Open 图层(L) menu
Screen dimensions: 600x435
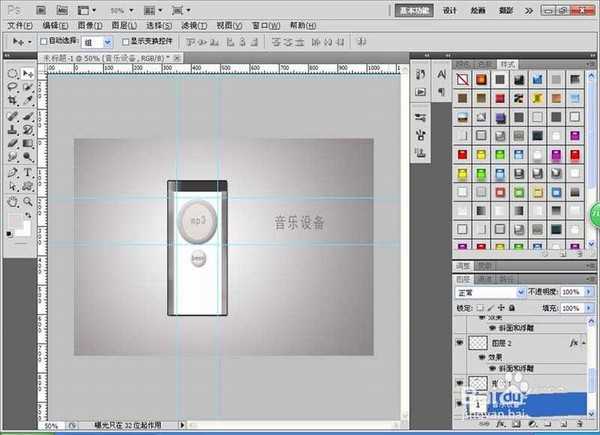pyautogui.click(x=124, y=26)
